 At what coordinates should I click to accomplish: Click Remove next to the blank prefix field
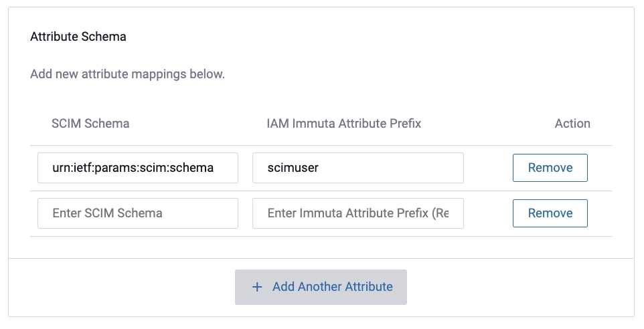(x=550, y=213)
